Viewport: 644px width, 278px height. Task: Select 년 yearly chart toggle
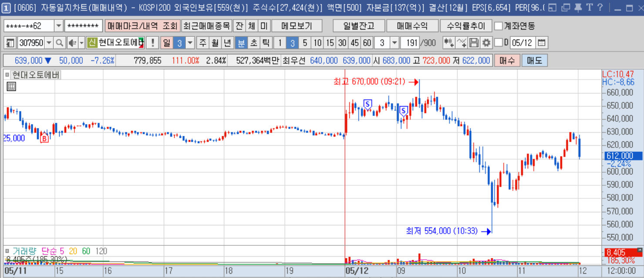click(227, 43)
